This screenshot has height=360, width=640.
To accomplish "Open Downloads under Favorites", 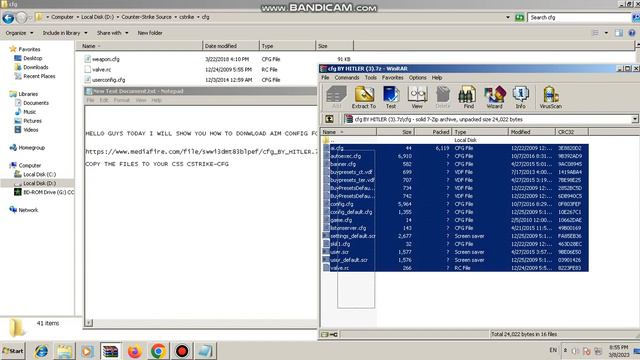I will coord(36,67).
